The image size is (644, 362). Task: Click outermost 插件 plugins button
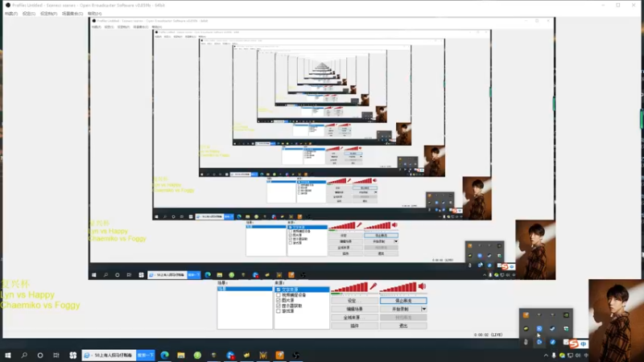click(x=354, y=326)
